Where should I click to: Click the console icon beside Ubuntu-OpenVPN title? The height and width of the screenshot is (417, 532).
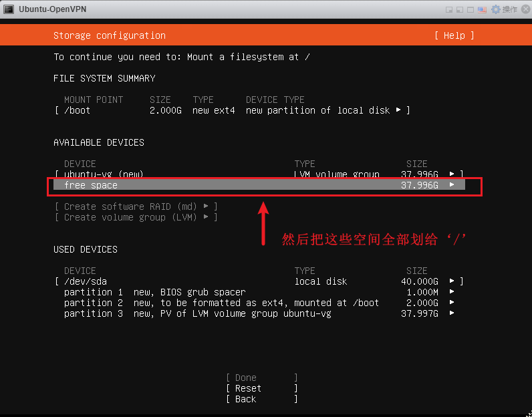pos(9,9)
